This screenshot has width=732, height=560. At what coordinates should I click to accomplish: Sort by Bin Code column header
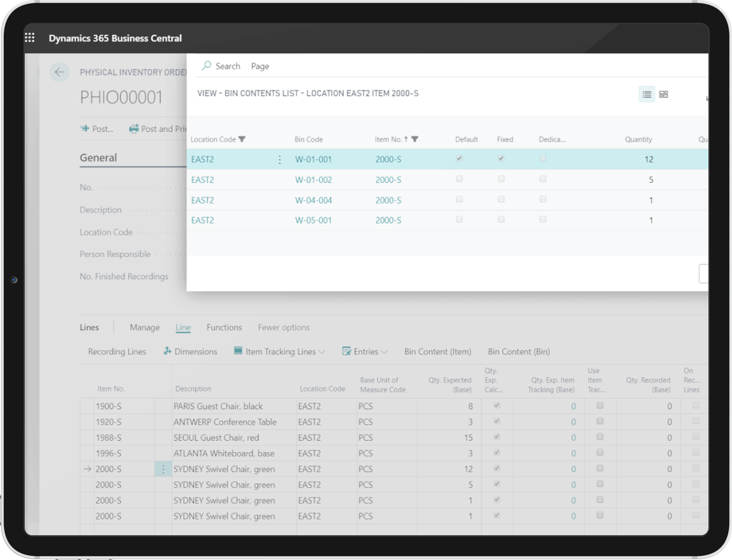[308, 139]
